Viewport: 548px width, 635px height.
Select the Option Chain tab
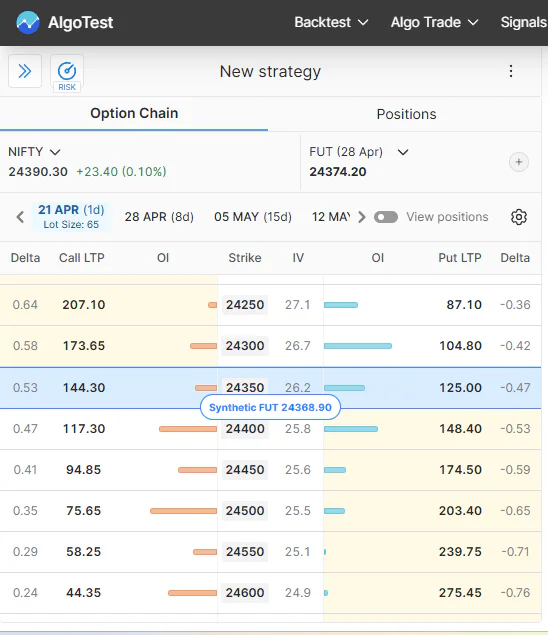[x=134, y=113]
